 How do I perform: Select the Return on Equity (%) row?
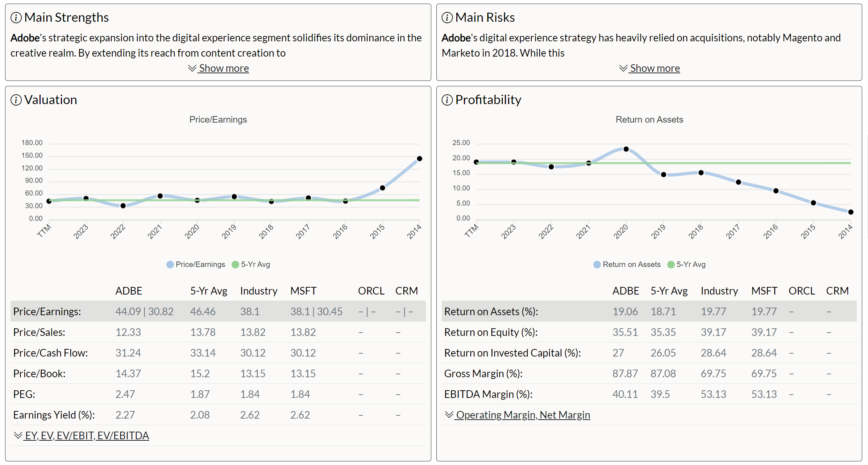[649, 332]
